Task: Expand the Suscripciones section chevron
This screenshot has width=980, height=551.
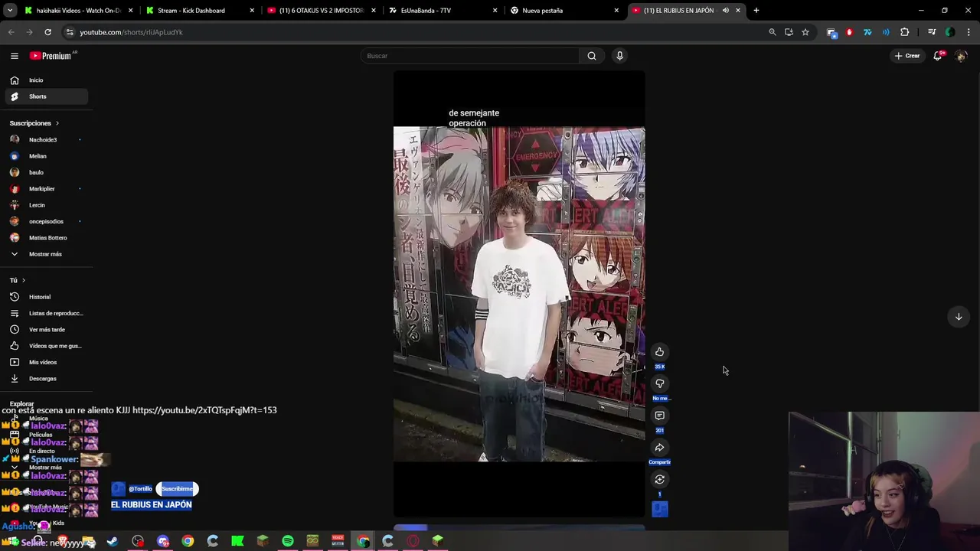Action: click(x=57, y=123)
